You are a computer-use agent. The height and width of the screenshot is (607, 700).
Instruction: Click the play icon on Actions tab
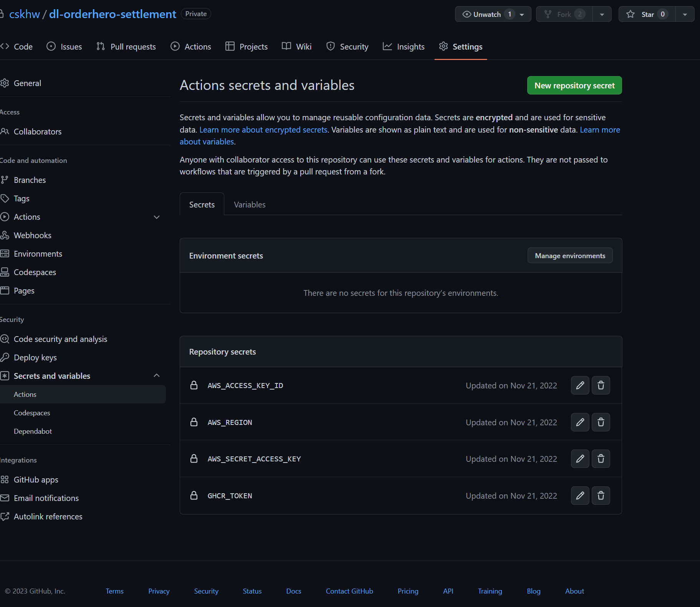tap(175, 46)
